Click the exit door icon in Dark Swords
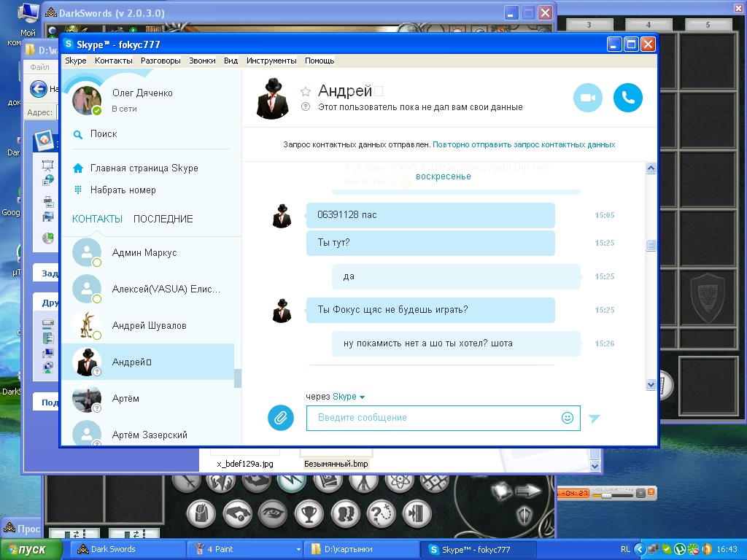 pyautogui.click(x=417, y=514)
